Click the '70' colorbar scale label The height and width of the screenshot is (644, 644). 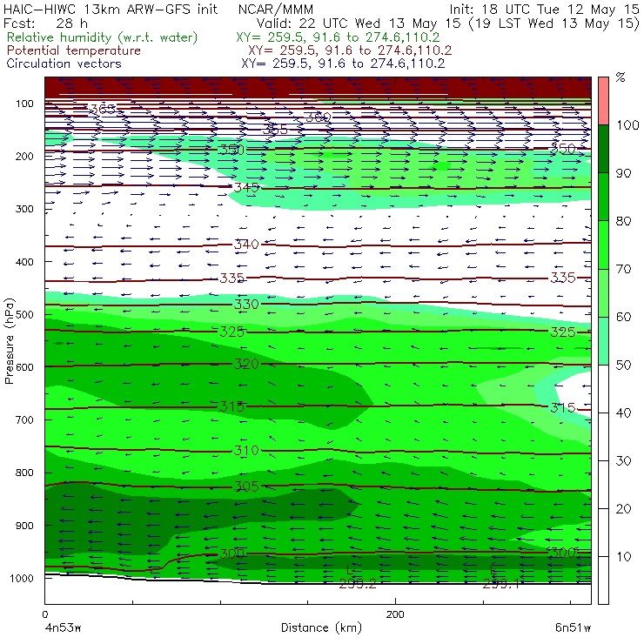point(623,269)
